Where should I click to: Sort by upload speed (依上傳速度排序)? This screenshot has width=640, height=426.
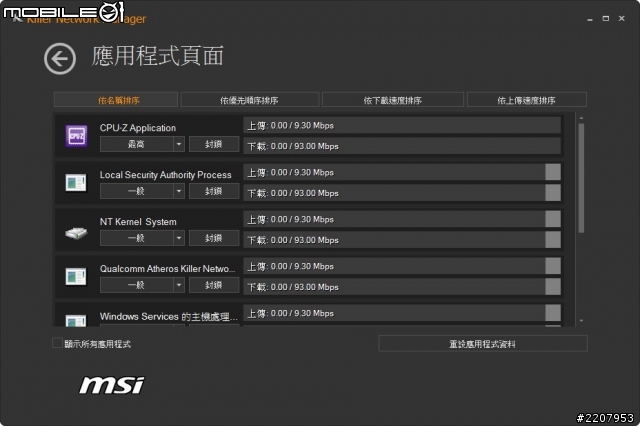point(527,100)
